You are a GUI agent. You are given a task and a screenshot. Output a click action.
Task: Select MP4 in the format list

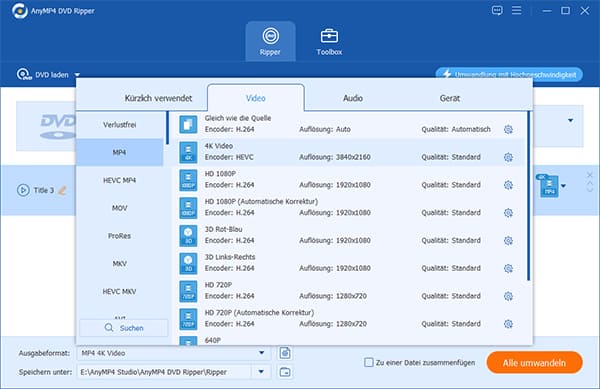(x=119, y=152)
